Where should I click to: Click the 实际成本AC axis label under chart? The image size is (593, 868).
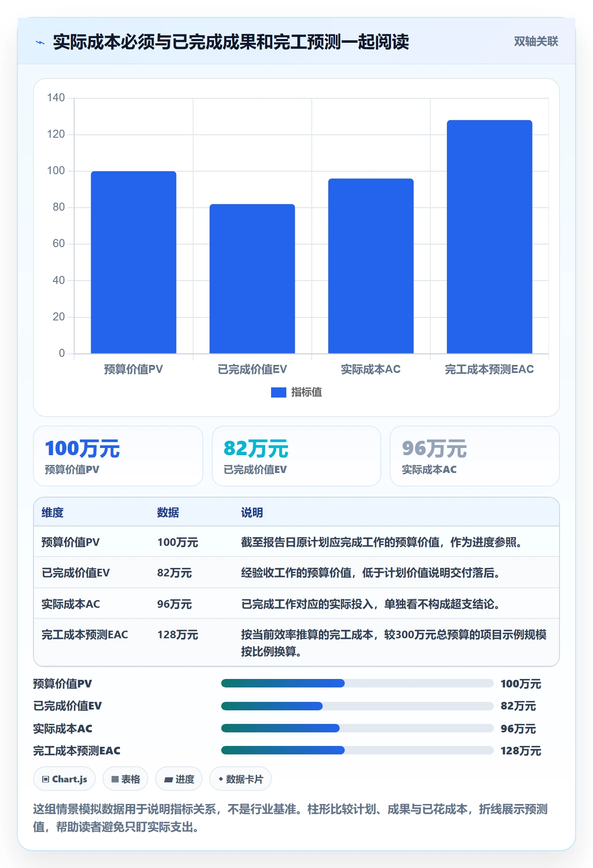click(371, 369)
